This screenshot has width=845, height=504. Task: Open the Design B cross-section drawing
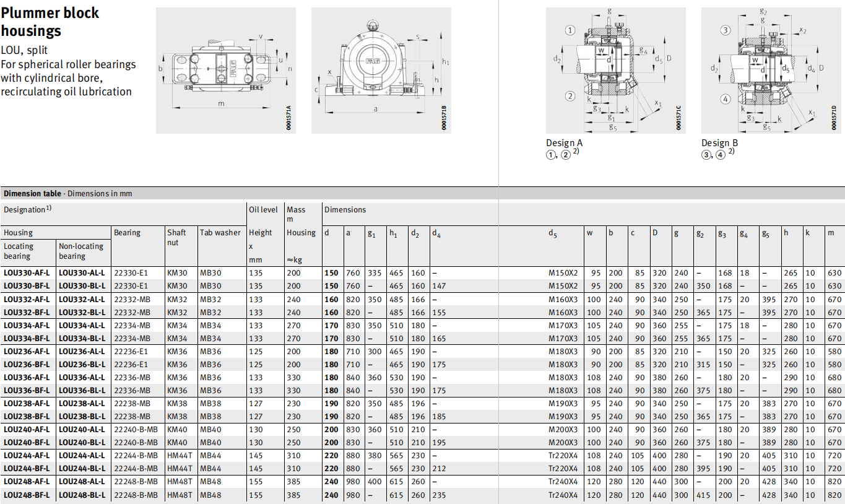pos(770,70)
